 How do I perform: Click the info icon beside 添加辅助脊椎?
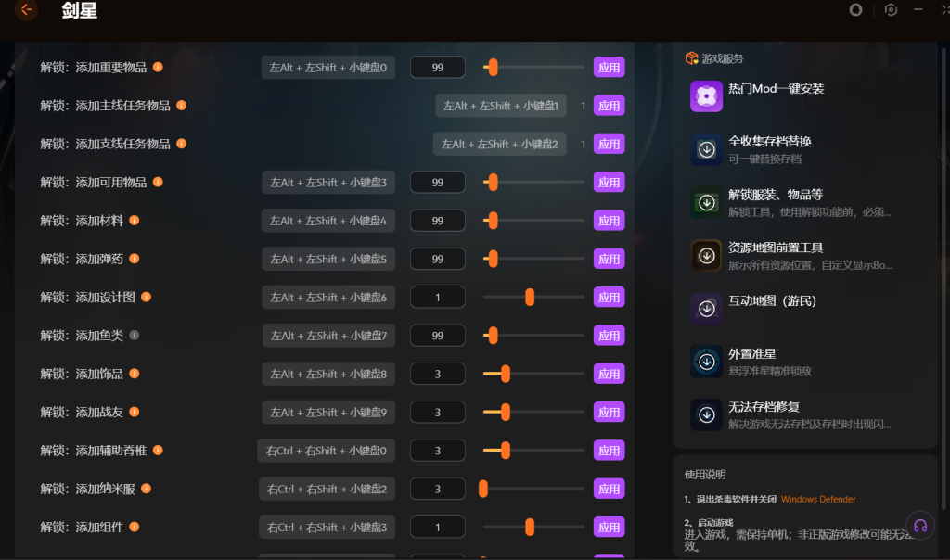pyautogui.click(x=159, y=450)
